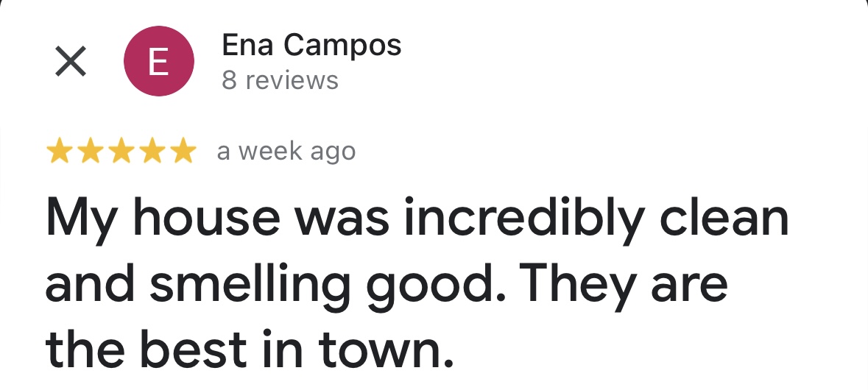Tap the fourth rating star
868x390 pixels.
click(152, 152)
